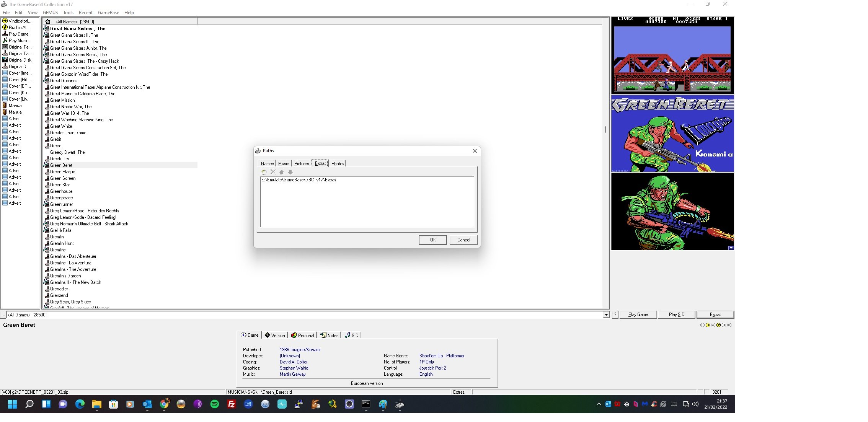This screenshot has width=868, height=422.
Task: Click the joystick icon beside Green Beret
Action: (x=47, y=165)
